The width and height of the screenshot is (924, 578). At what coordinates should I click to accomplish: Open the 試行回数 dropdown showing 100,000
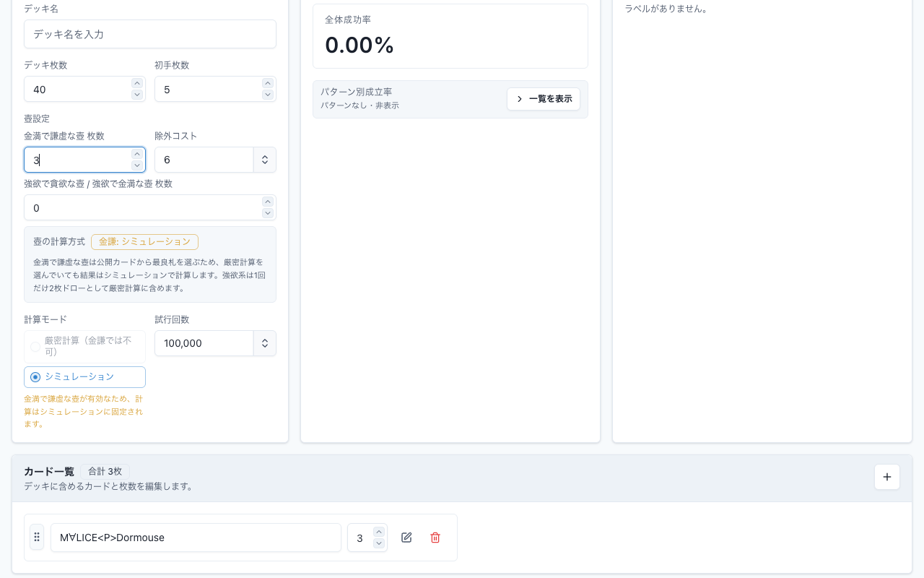click(x=215, y=343)
